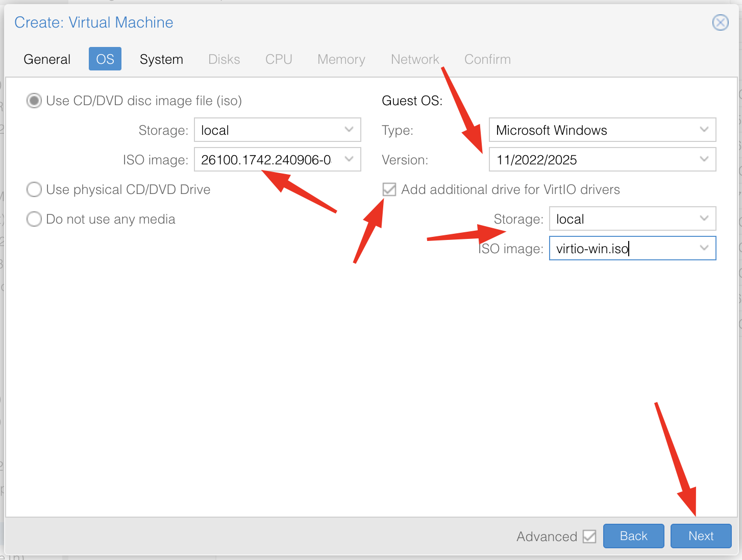The image size is (742, 560).
Task: Open the Guest OS Type dropdown
Action: click(704, 130)
